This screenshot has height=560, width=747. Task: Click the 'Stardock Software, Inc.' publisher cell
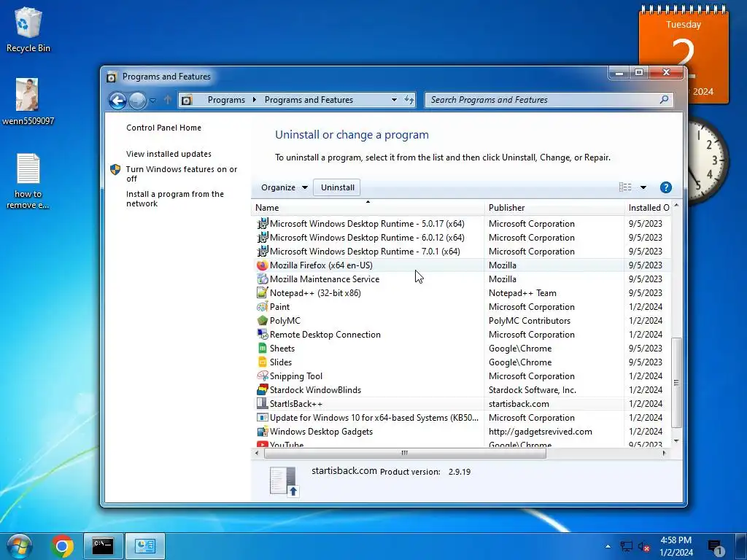click(x=532, y=390)
